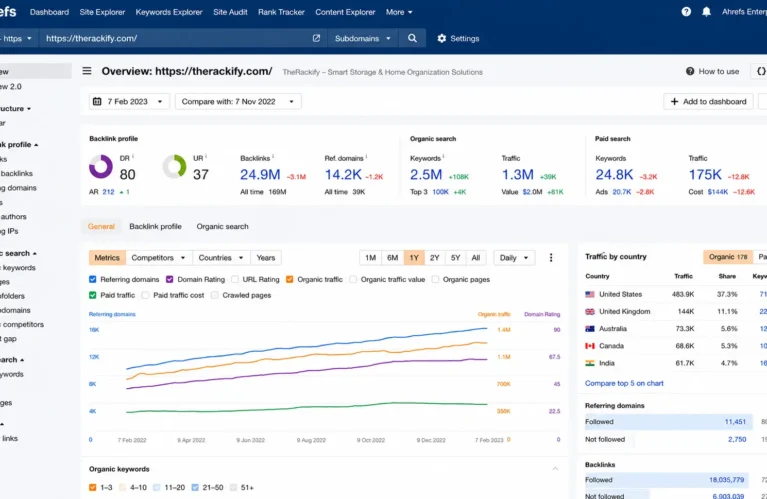Click the Australia flag icon
The image size is (767, 499).
tap(590, 329)
